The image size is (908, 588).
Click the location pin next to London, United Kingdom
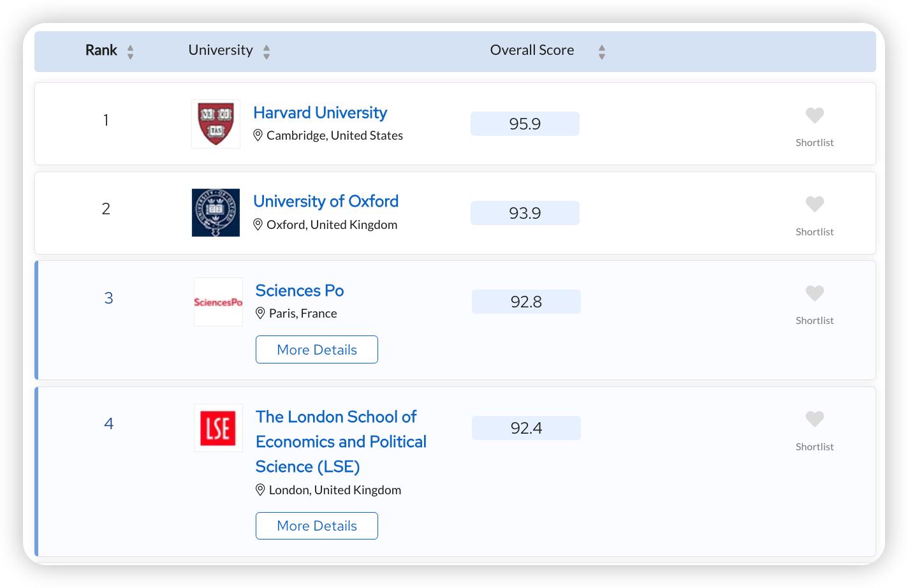[x=260, y=490]
